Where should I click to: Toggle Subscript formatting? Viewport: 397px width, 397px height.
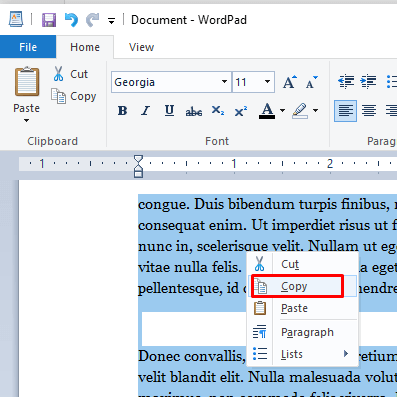(x=218, y=110)
